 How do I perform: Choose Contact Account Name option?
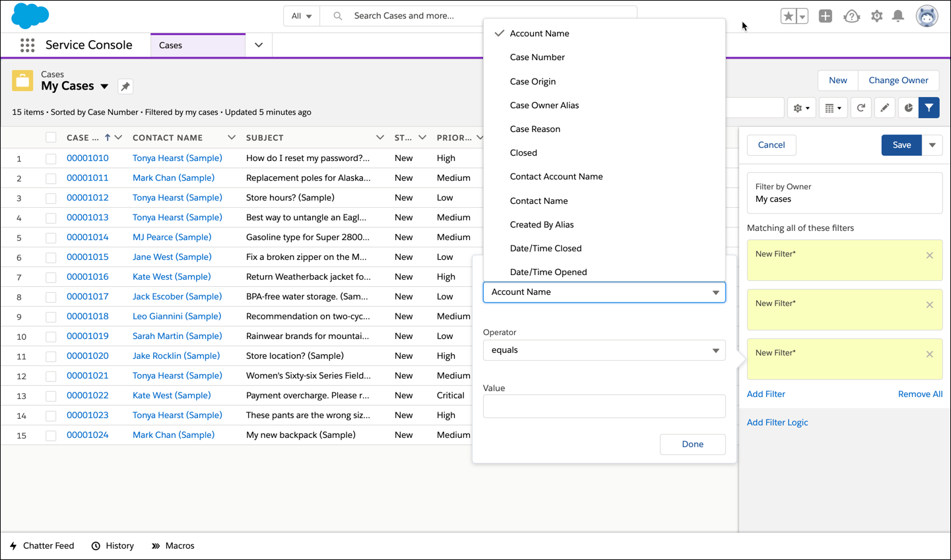(x=605, y=177)
